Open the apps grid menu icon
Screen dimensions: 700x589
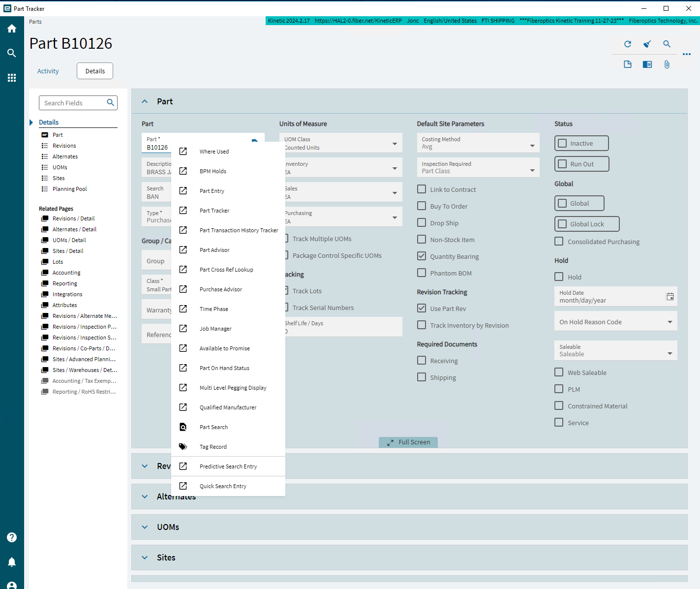point(12,78)
